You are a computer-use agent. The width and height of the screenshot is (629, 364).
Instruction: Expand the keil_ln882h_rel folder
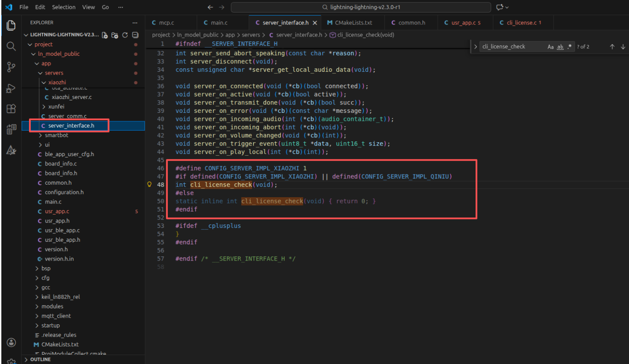37,297
